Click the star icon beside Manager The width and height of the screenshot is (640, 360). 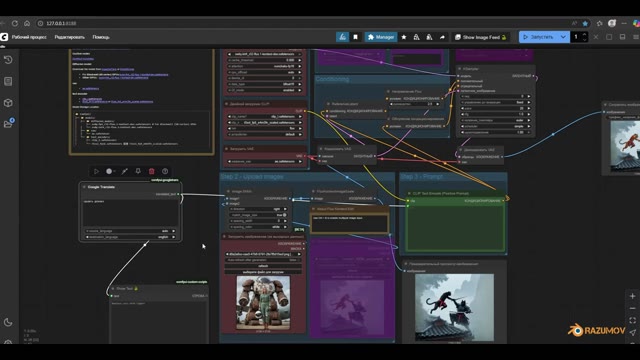(x=404, y=37)
